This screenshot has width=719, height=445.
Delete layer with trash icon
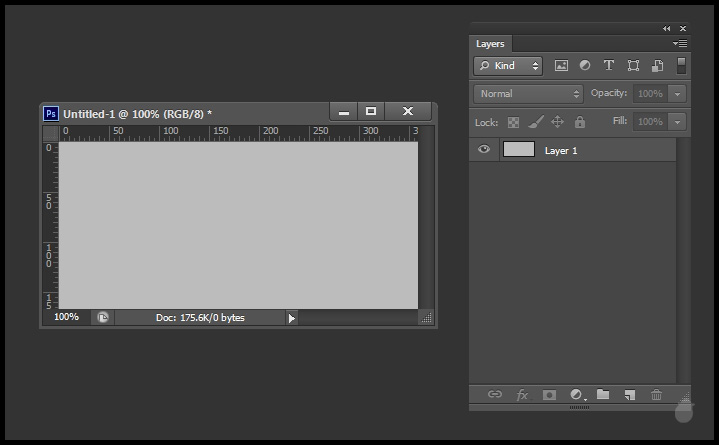pyautogui.click(x=657, y=395)
